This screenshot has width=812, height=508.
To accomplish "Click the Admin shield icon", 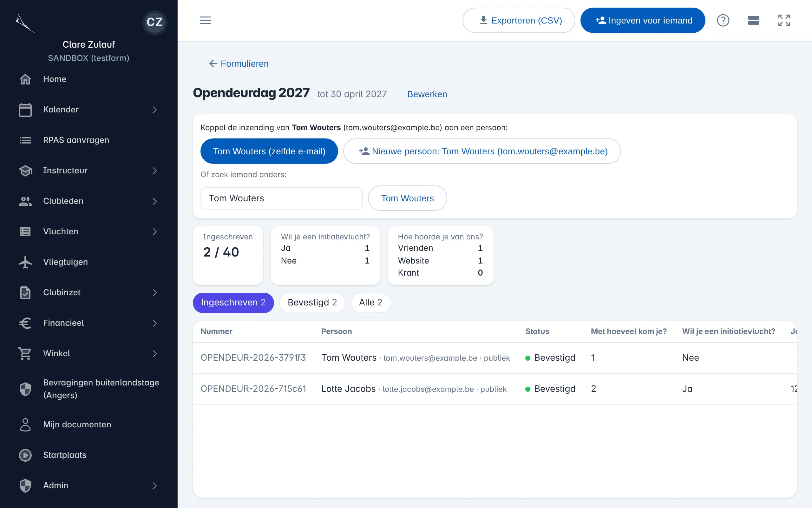I will coord(25,485).
